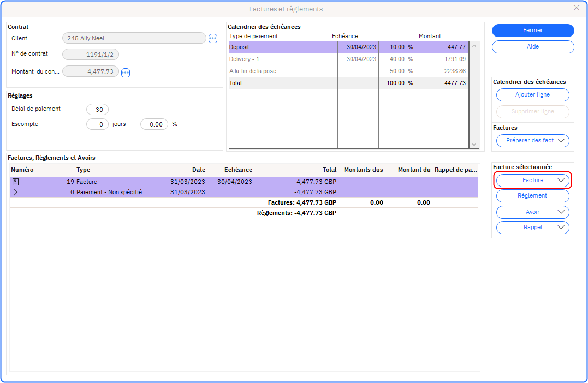Screen dimensions: 588x383
Task: Expand the Paiement - Non spécifié row arrow
Action: 15,192
